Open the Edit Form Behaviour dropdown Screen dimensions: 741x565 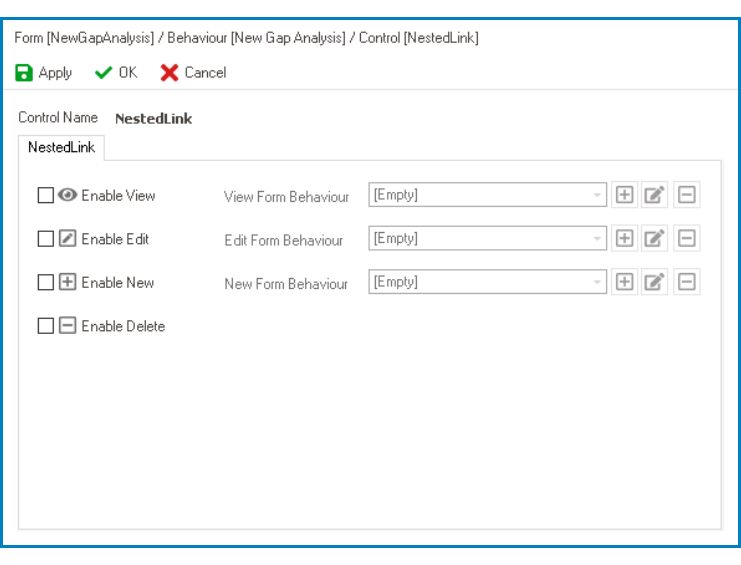click(487, 238)
